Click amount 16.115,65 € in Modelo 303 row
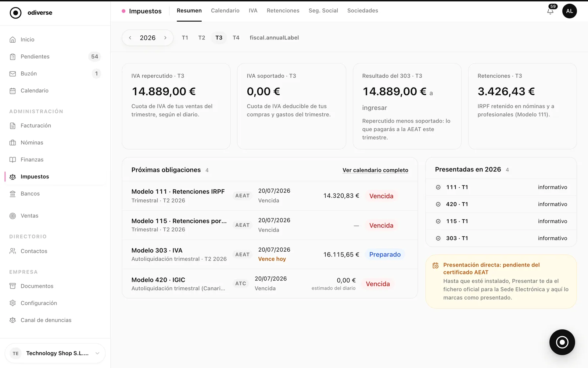 click(x=341, y=255)
